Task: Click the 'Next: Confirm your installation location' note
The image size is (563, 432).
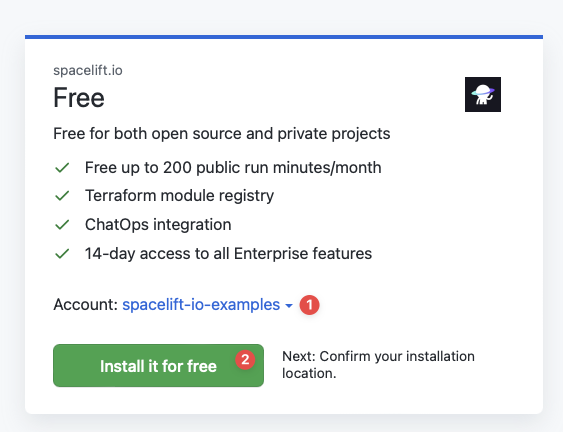Action: click(378, 365)
